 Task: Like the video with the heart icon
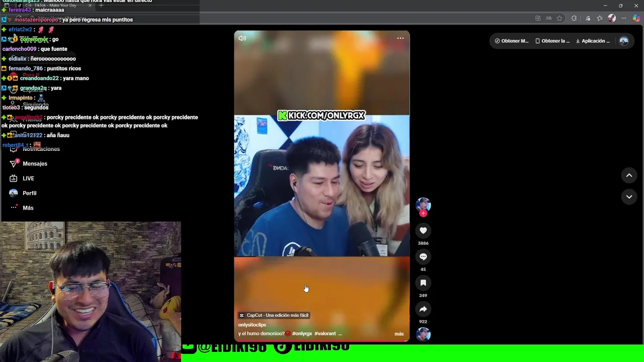click(x=423, y=230)
